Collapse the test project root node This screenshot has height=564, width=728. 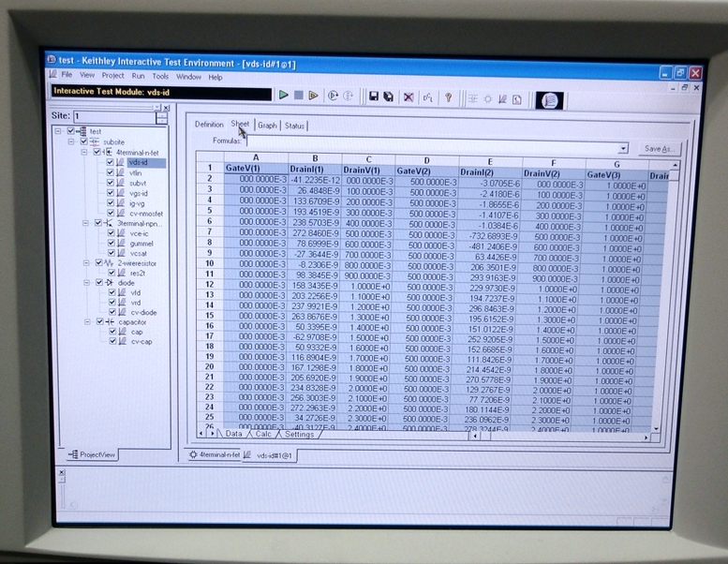pyautogui.click(x=58, y=131)
